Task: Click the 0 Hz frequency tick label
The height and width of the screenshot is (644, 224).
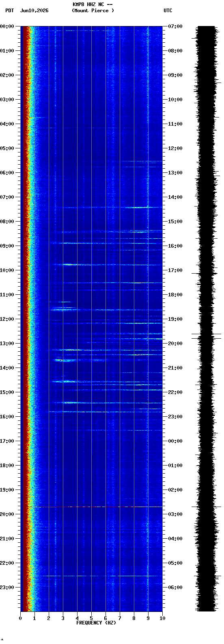Action: [x=20, y=618]
